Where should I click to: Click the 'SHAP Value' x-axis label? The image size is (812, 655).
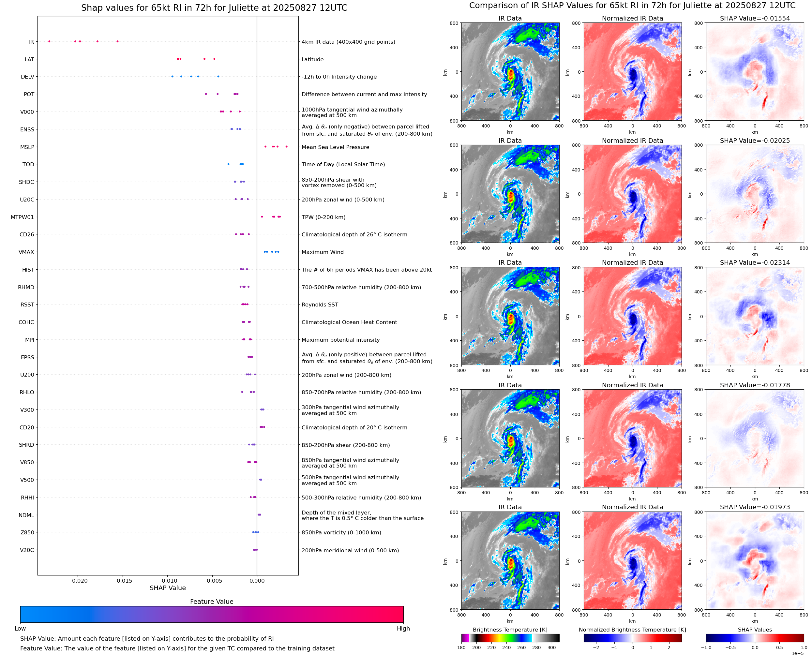(168, 588)
